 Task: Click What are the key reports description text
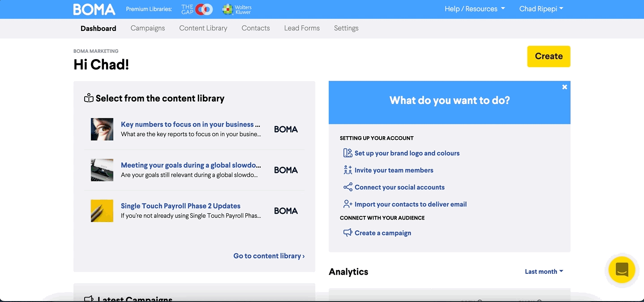coord(191,134)
